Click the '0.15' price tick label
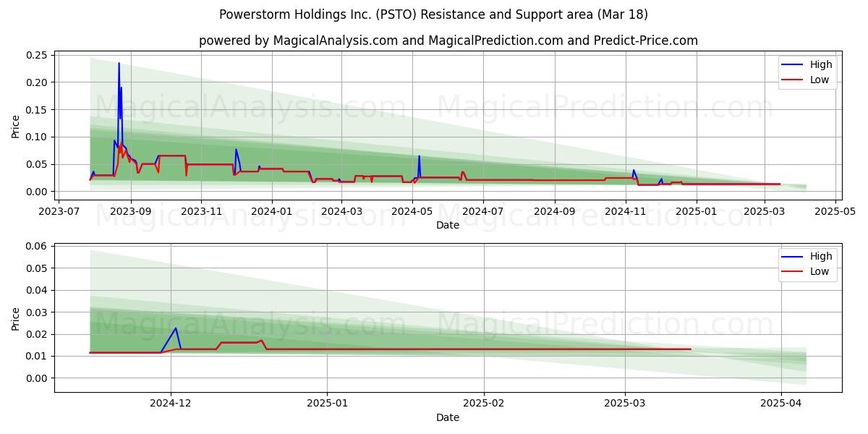 (37, 110)
